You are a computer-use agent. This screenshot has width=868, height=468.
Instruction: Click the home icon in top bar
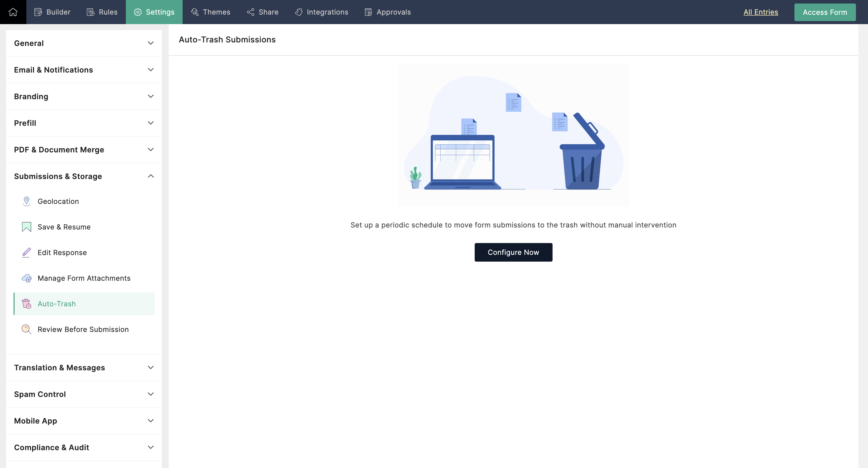[13, 12]
